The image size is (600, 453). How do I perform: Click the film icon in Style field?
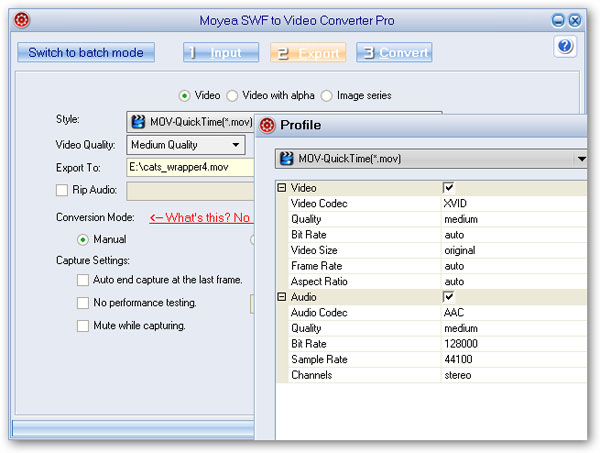point(138,122)
